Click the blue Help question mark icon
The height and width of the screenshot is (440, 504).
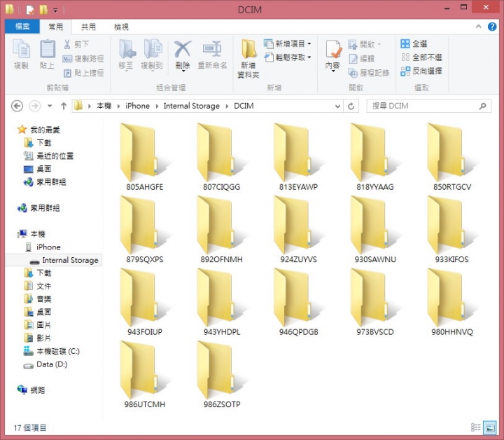pyautogui.click(x=492, y=27)
